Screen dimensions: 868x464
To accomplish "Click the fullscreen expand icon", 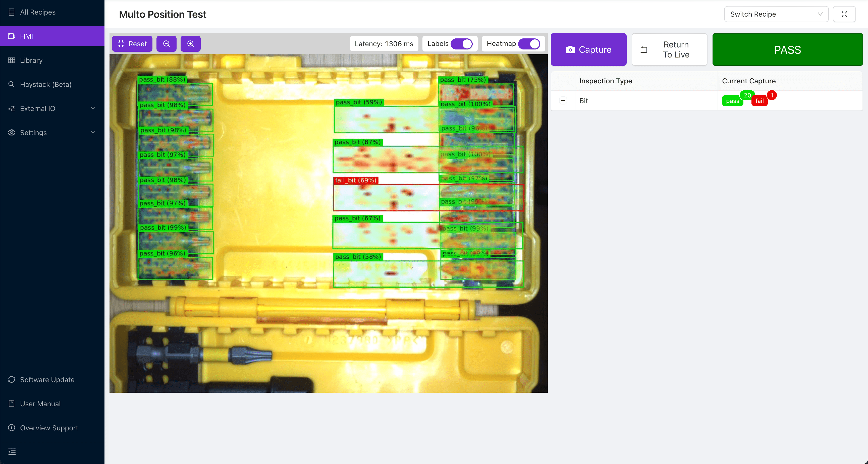I will 844,14.
